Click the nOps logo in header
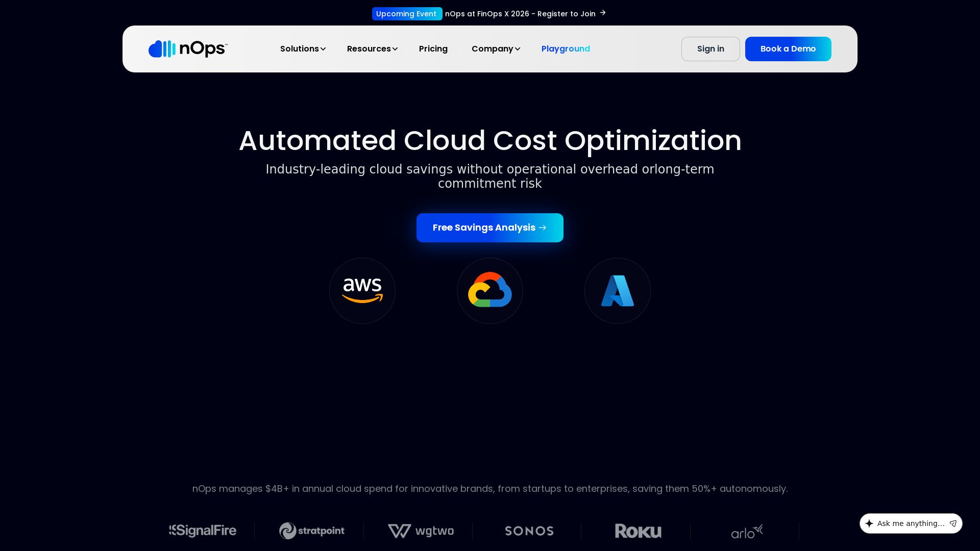Viewport: 980px width, 551px height. coord(188,49)
